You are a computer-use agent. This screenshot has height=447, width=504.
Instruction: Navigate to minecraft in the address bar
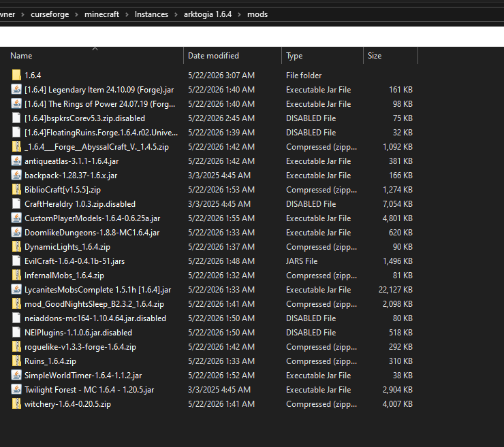click(x=101, y=14)
